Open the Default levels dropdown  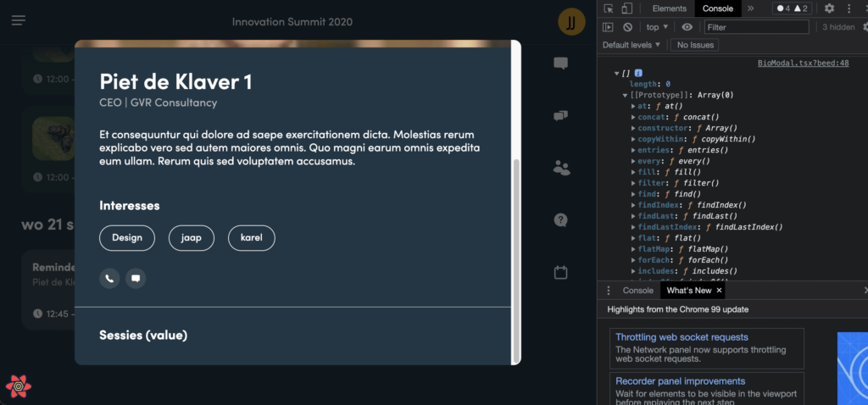pyautogui.click(x=632, y=45)
